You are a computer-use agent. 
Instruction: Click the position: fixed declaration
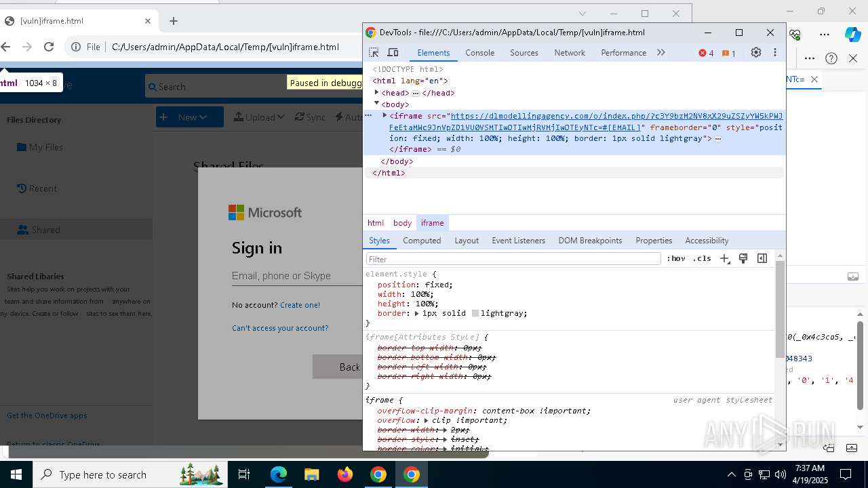click(x=415, y=285)
